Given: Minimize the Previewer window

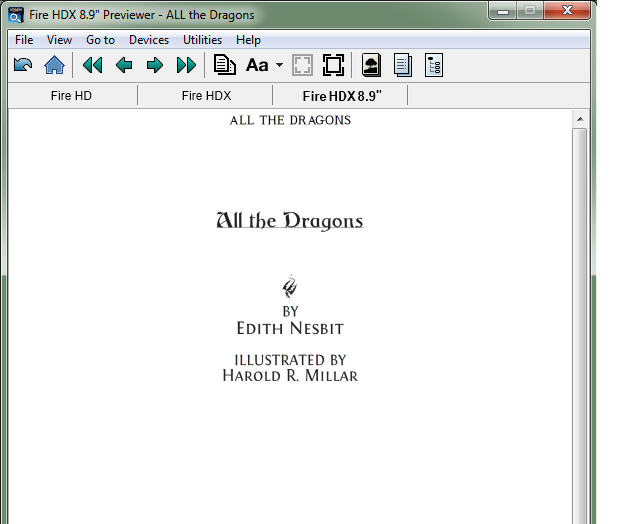Looking at the screenshot, I should tap(503, 11).
